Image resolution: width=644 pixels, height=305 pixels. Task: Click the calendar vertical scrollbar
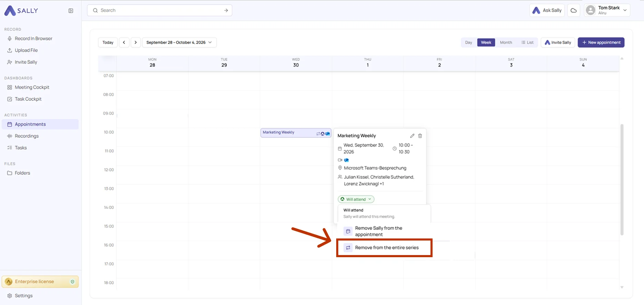click(x=622, y=180)
